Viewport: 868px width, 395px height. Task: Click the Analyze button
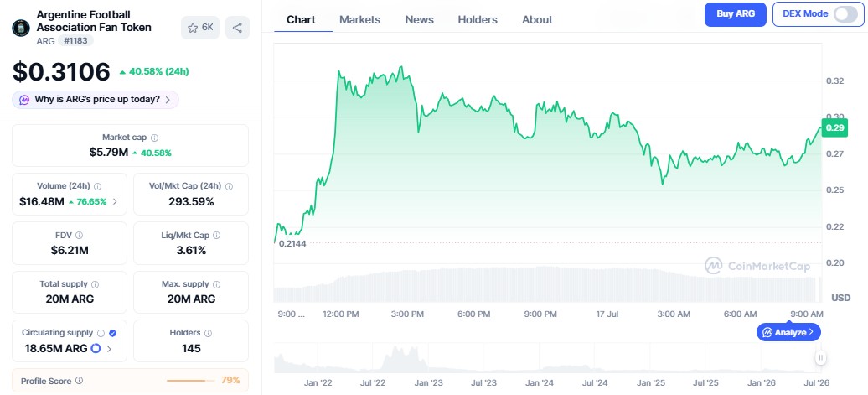pos(789,332)
